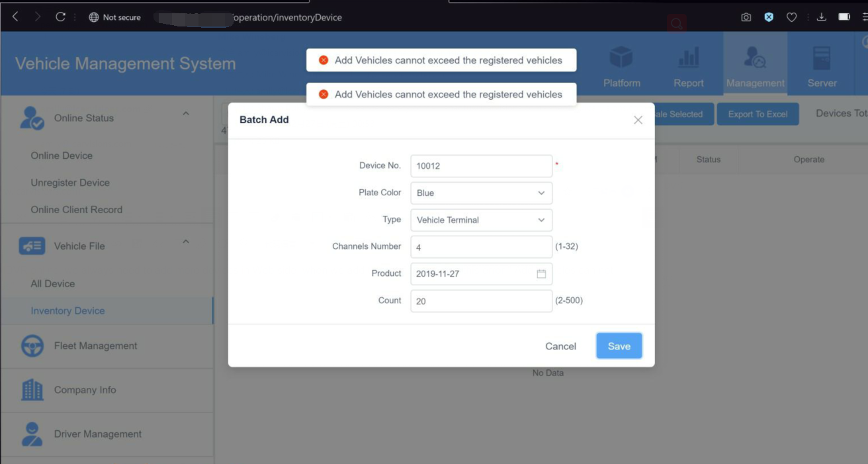Screen dimensions: 868x464
Task: Go forward using browser forward arrow
Action: [38, 17]
